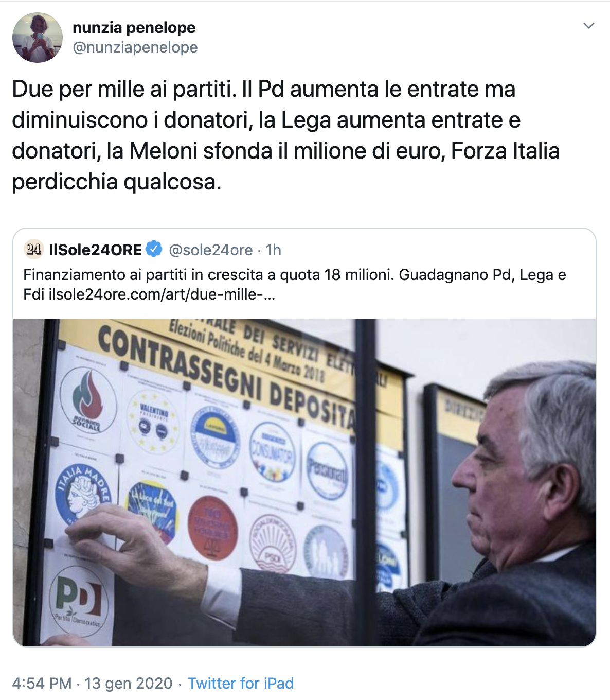
Task: Open the @nunziapenelope handle link
Action: point(135,47)
